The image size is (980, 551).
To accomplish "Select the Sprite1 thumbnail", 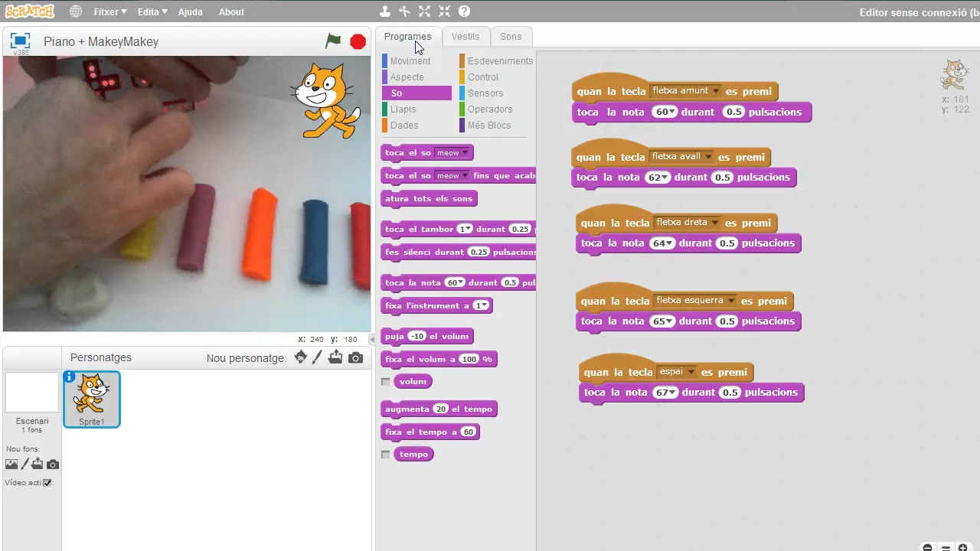I will 92,399.
